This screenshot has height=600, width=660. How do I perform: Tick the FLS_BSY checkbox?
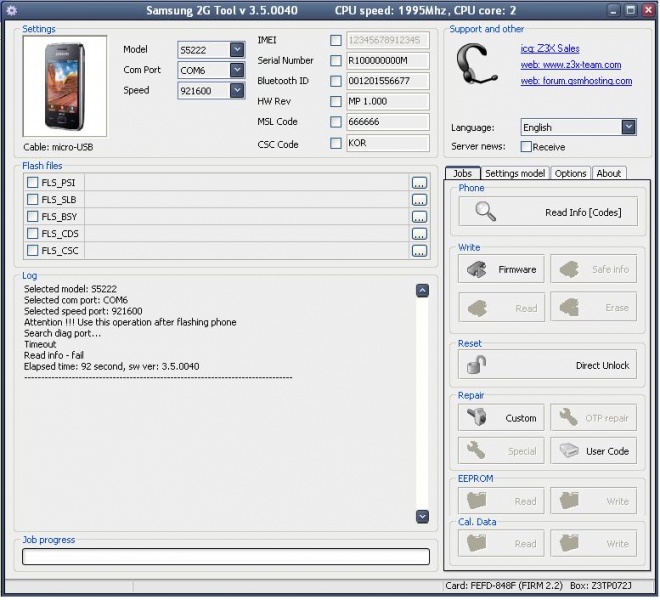click(x=32, y=216)
